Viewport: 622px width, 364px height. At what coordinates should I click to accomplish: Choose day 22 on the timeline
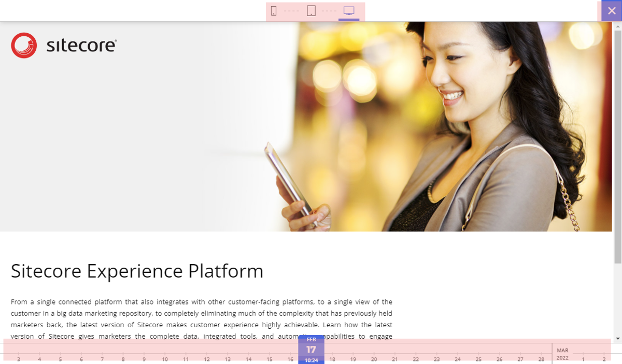416,359
